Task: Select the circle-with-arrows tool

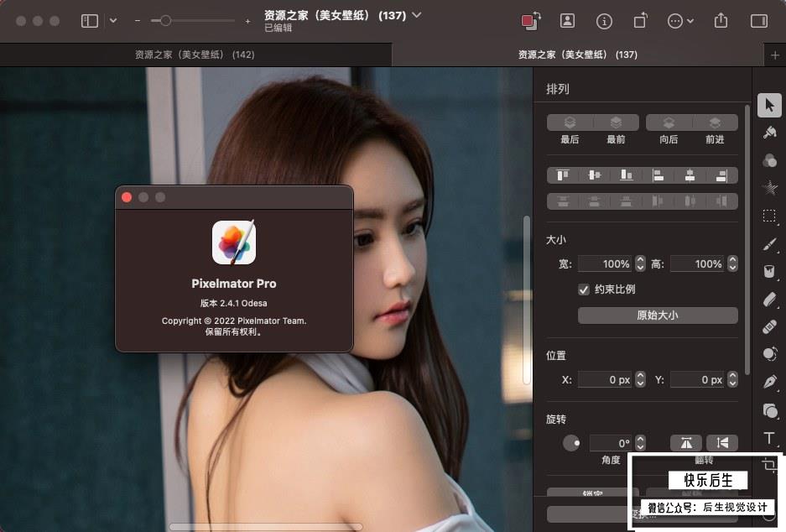Action: [x=769, y=354]
